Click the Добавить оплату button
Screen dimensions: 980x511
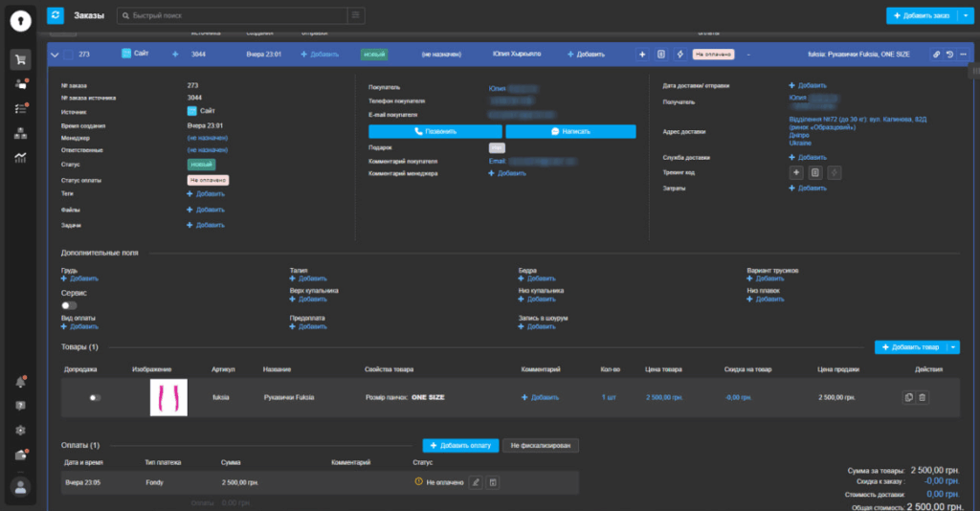459,446
